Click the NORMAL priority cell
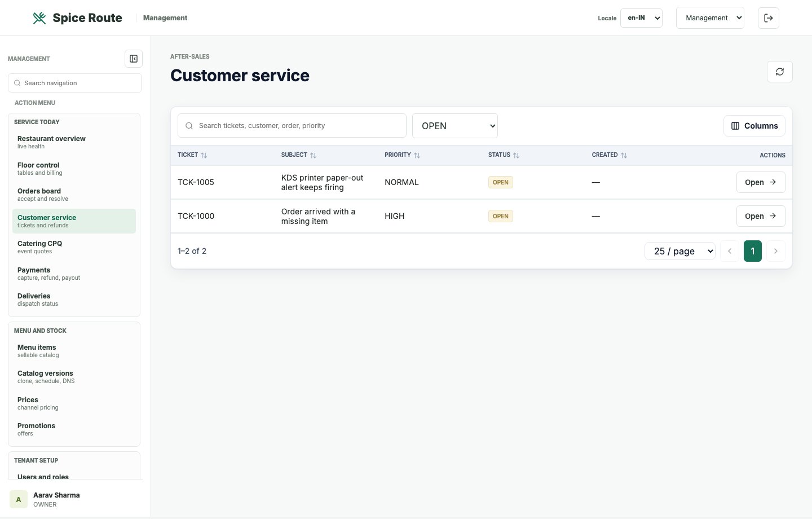 pos(401,182)
